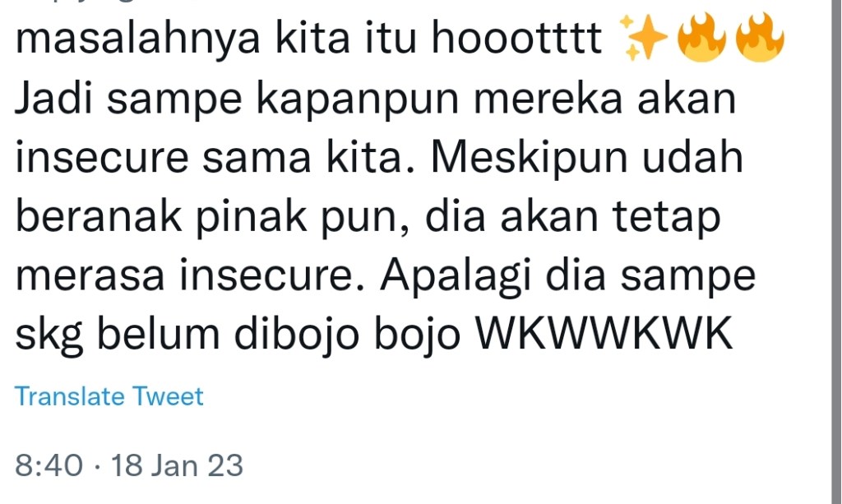Click the word "Apalagi" in the tweet

pyautogui.click(x=456, y=278)
